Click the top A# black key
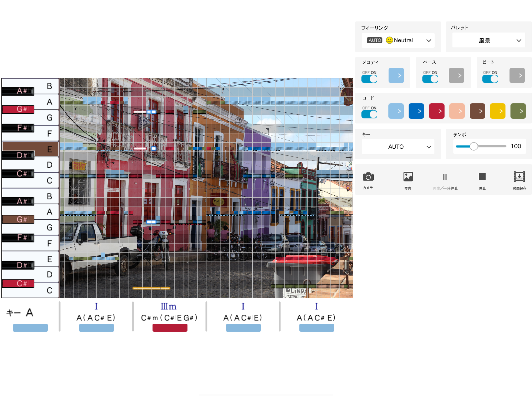The height and width of the screenshot is (399, 532). [18, 91]
